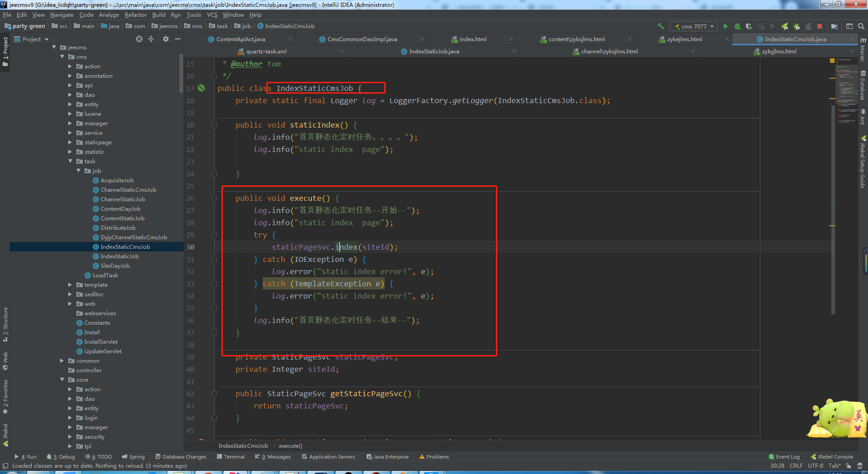The width and height of the screenshot is (868, 474).
Task: Toggle the Favorites side panel button
Action: coord(5,396)
